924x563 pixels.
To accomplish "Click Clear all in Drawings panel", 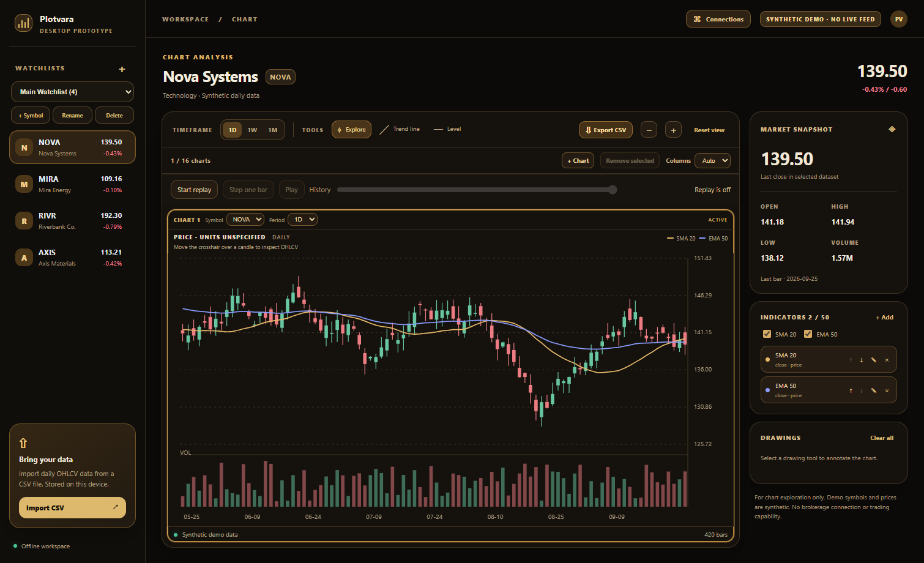I will (882, 438).
